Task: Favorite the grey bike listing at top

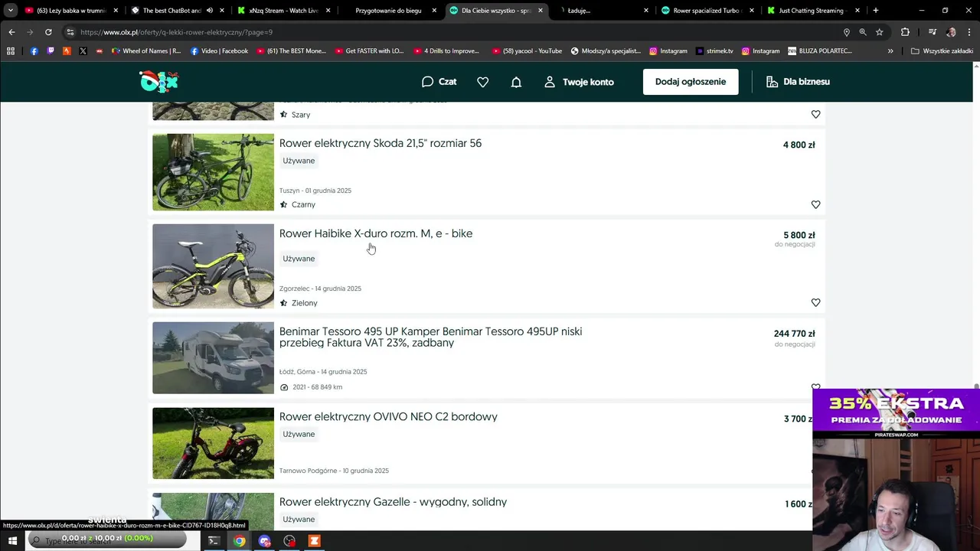Action: 815,114
